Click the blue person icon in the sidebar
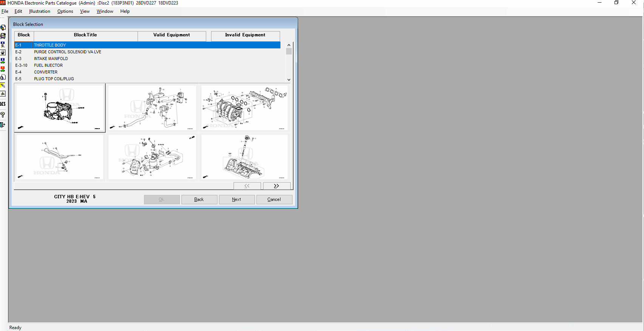 click(x=3, y=44)
